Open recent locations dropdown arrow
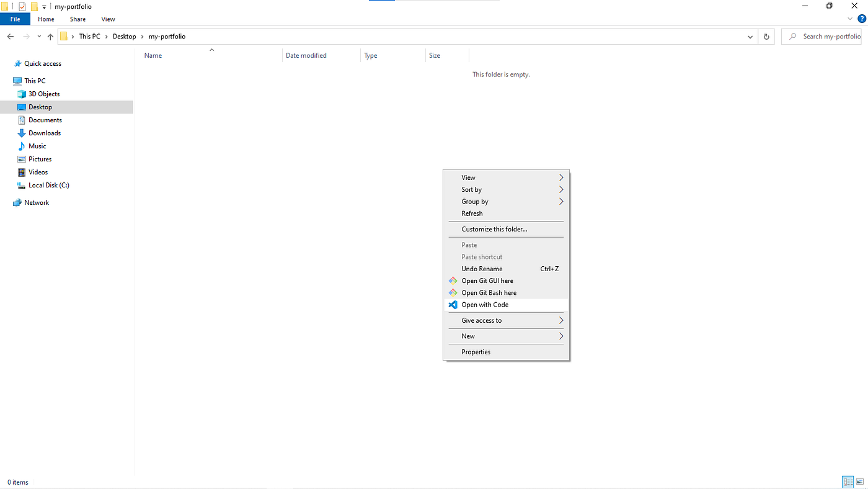Image resolution: width=868 pixels, height=489 pixels. (39, 37)
